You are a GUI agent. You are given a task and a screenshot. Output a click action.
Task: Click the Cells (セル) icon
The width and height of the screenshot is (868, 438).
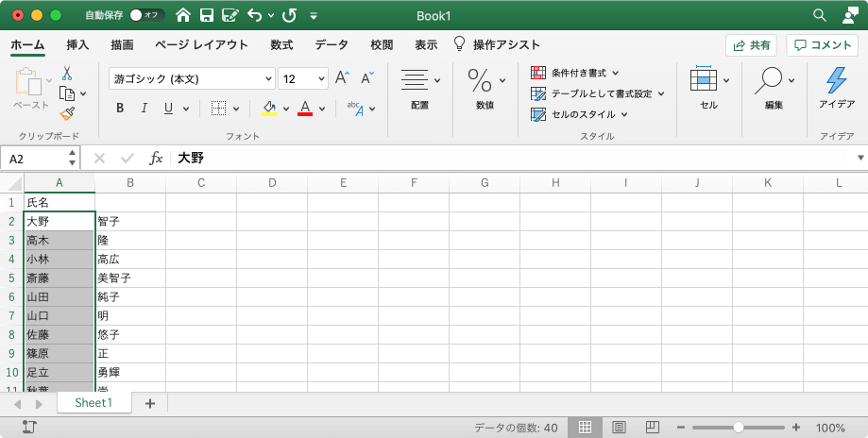[x=704, y=80]
